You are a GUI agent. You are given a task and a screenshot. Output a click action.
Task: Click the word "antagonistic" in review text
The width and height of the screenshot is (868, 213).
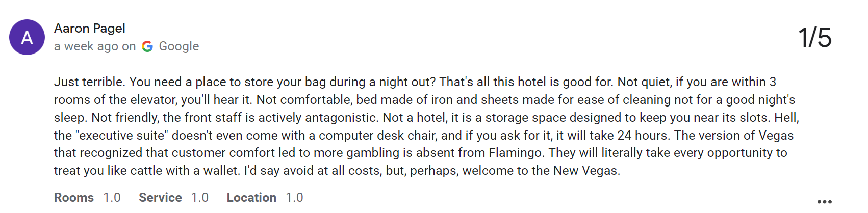pos(337,118)
